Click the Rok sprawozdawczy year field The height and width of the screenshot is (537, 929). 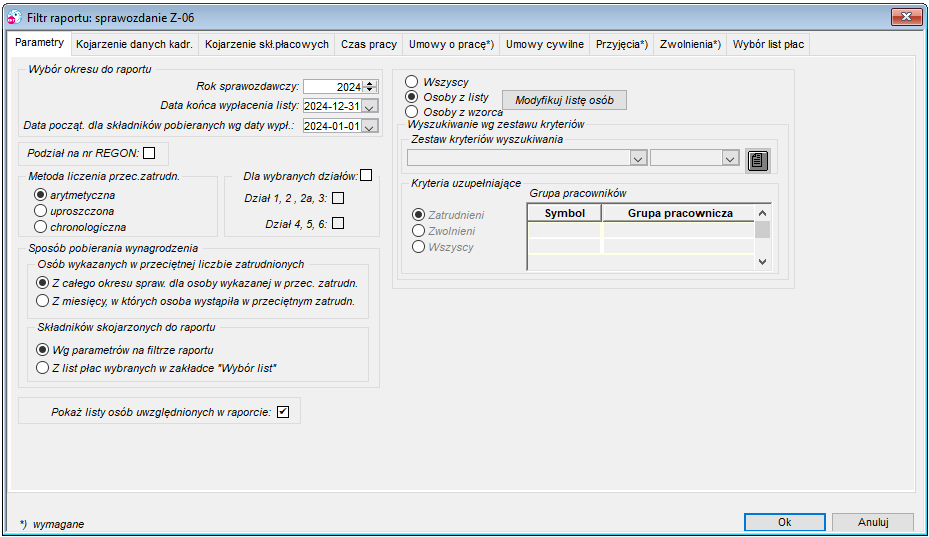click(x=334, y=87)
